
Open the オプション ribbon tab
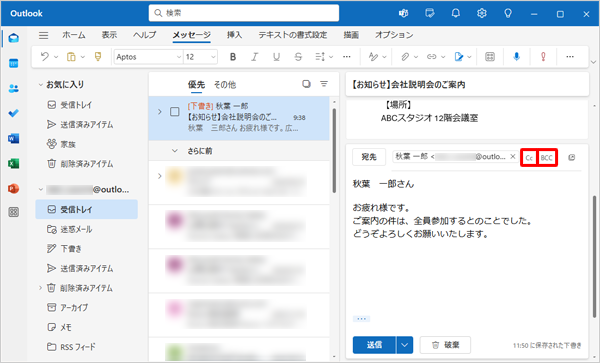394,35
